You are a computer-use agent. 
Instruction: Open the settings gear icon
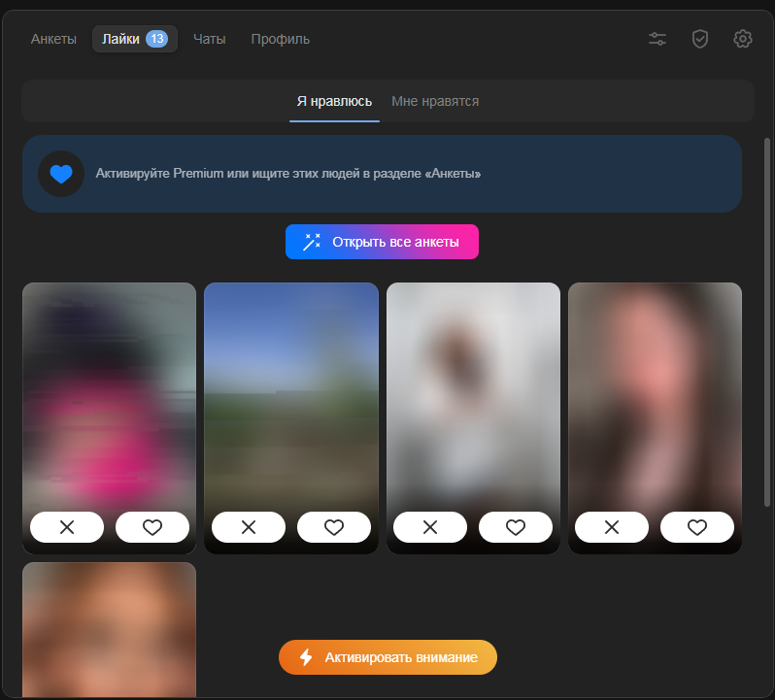pyautogui.click(x=742, y=39)
